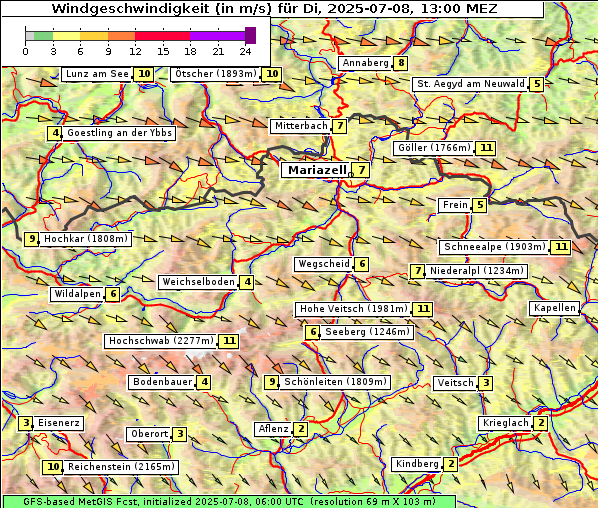
Task: Click the red segment of wind legend
Action: coord(162,36)
